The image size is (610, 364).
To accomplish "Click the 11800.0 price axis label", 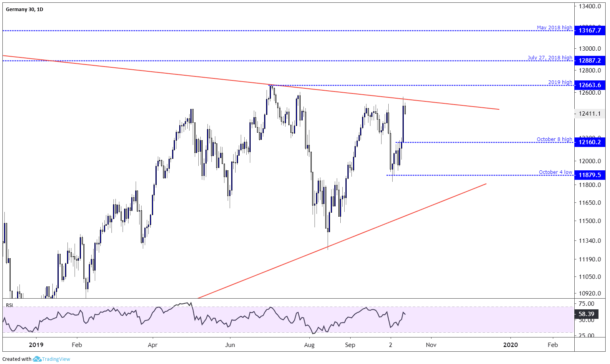I will [x=590, y=185].
